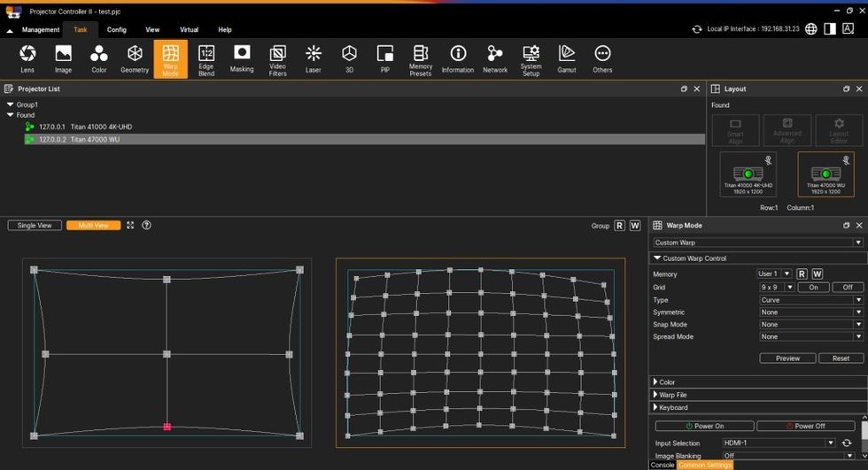The width and height of the screenshot is (868, 470).
Task: Turn the warp grid On
Action: (813, 287)
